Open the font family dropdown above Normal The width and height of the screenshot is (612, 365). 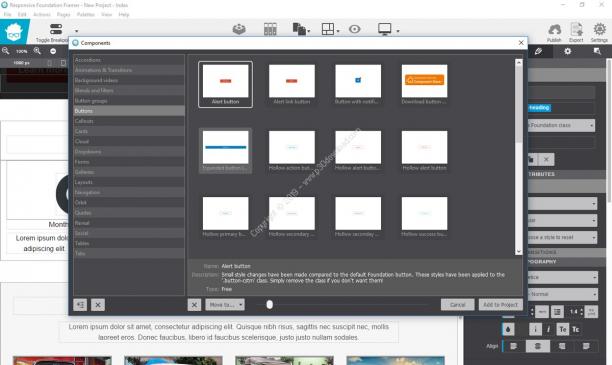(563, 277)
